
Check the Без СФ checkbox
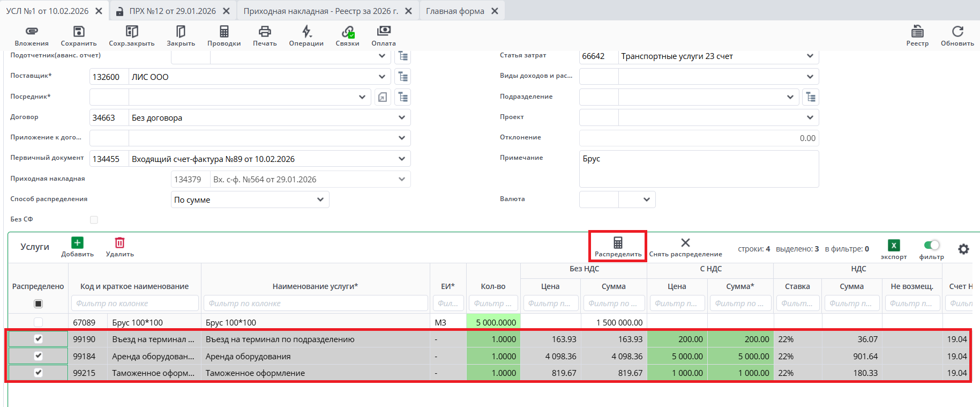click(94, 219)
